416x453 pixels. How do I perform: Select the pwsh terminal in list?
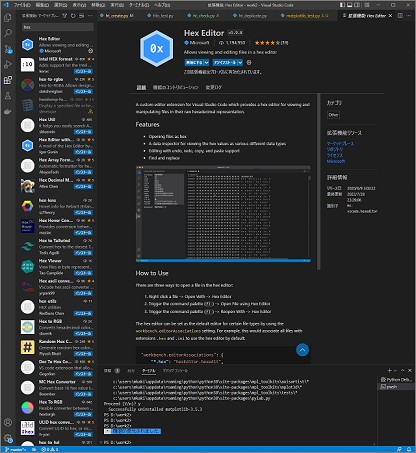tap(396, 387)
